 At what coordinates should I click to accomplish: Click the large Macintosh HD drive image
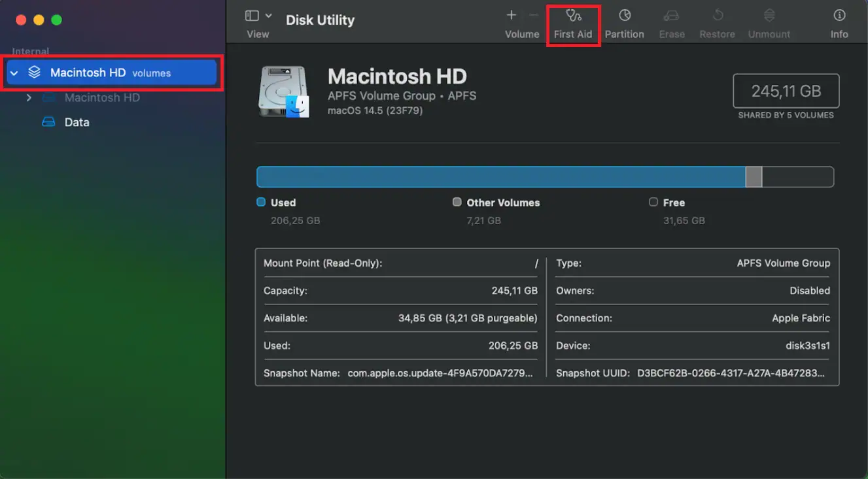284,91
